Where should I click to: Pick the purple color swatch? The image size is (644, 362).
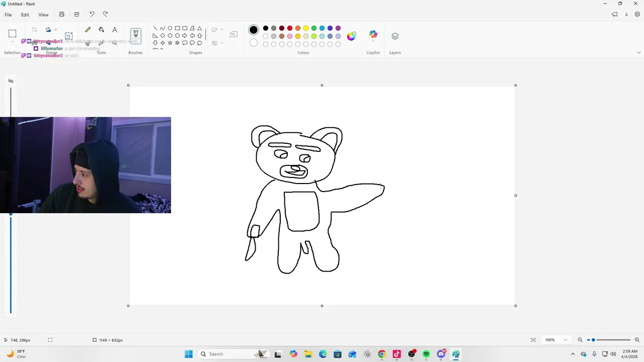click(x=338, y=28)
